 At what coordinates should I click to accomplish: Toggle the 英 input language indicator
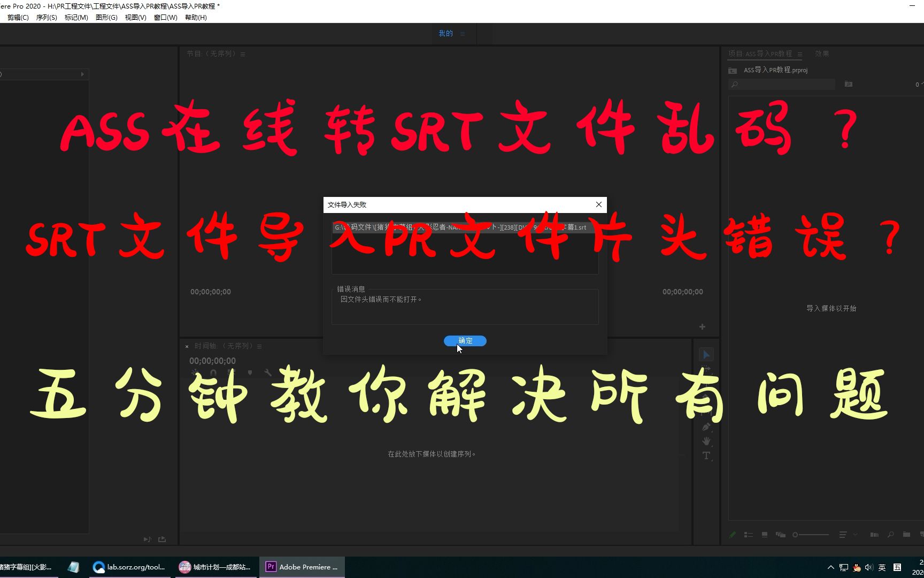(882, 567)
